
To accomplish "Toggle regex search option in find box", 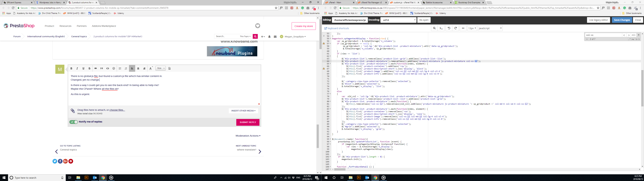I will (x=630, y=39).
